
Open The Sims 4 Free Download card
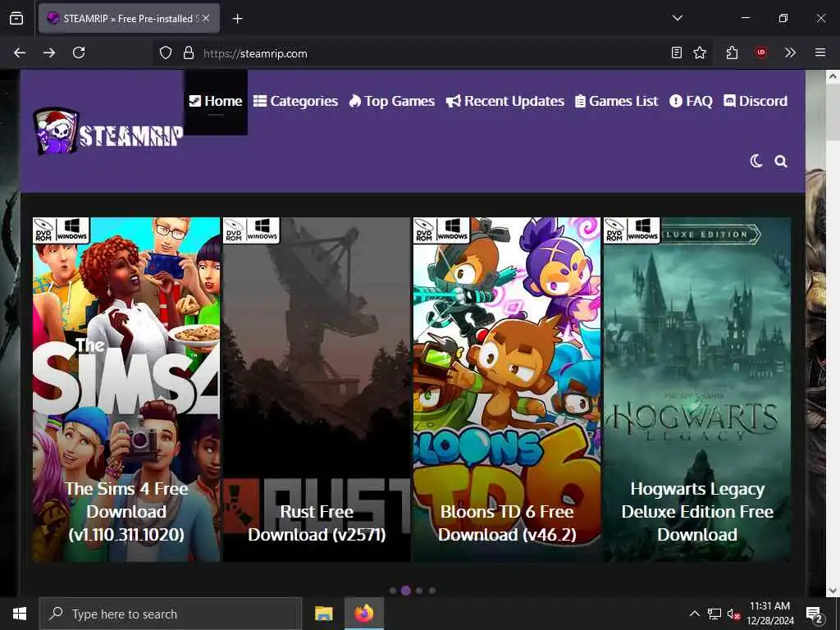click(126, 390)
